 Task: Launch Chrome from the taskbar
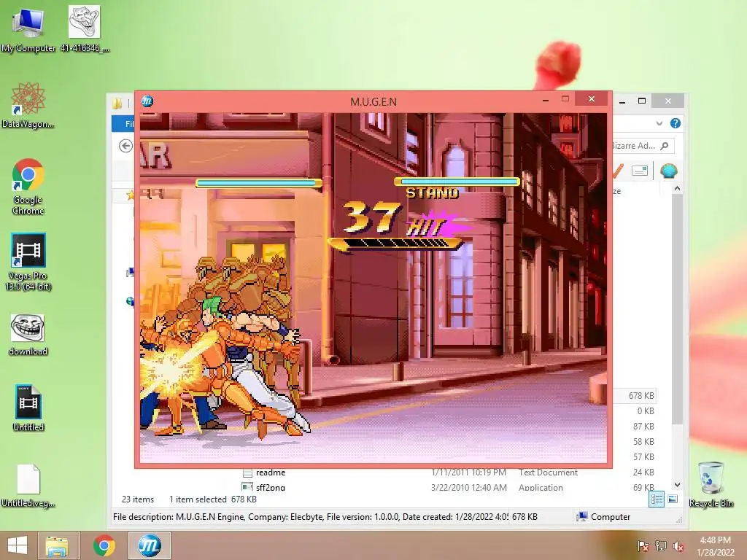click(x=104, y=545)
